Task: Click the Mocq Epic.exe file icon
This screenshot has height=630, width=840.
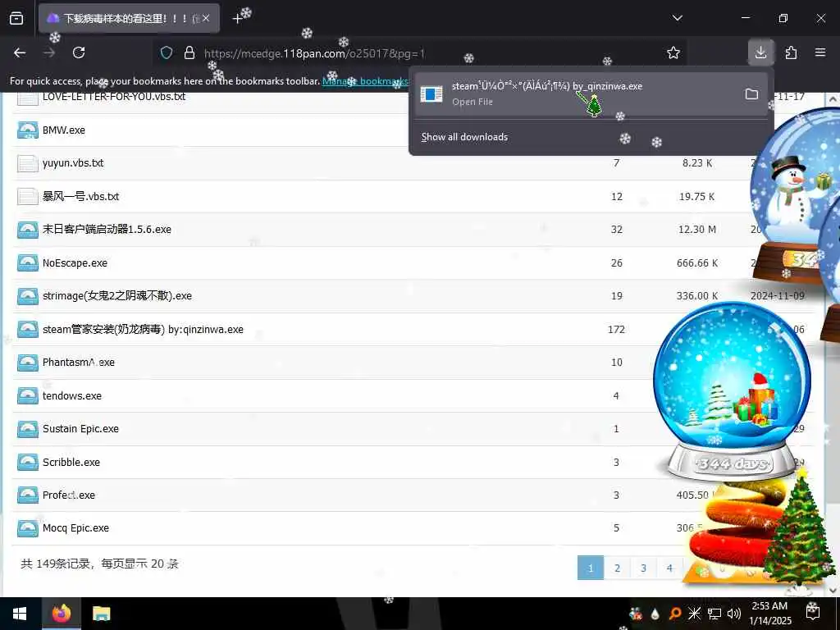Action: click(27, 529)
